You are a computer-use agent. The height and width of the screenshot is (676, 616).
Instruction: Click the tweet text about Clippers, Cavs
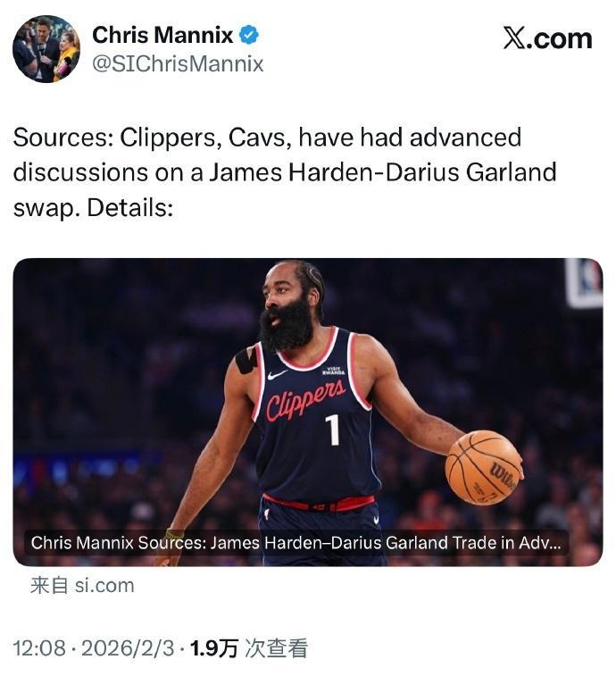[285, 172]
